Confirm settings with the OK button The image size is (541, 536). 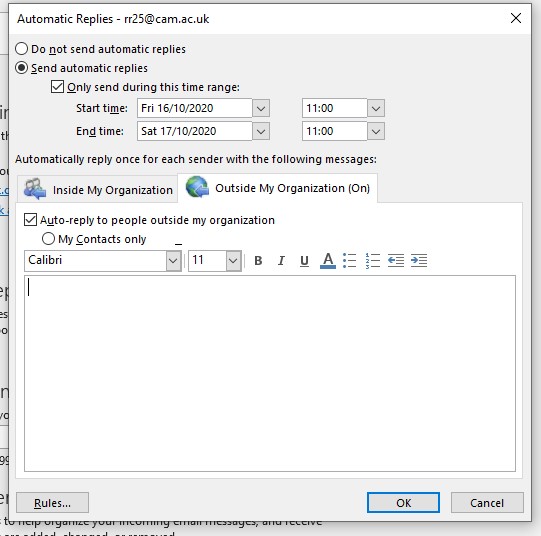(403, 503)
